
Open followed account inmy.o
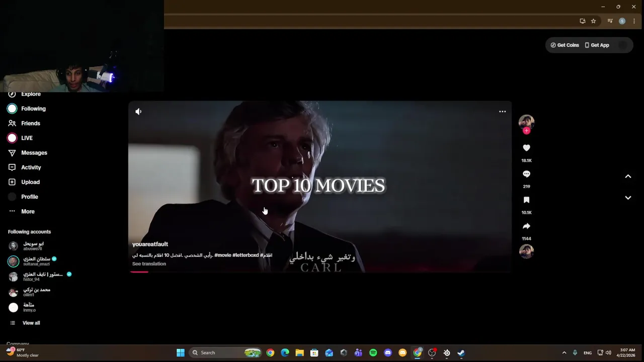coord(23,307)
